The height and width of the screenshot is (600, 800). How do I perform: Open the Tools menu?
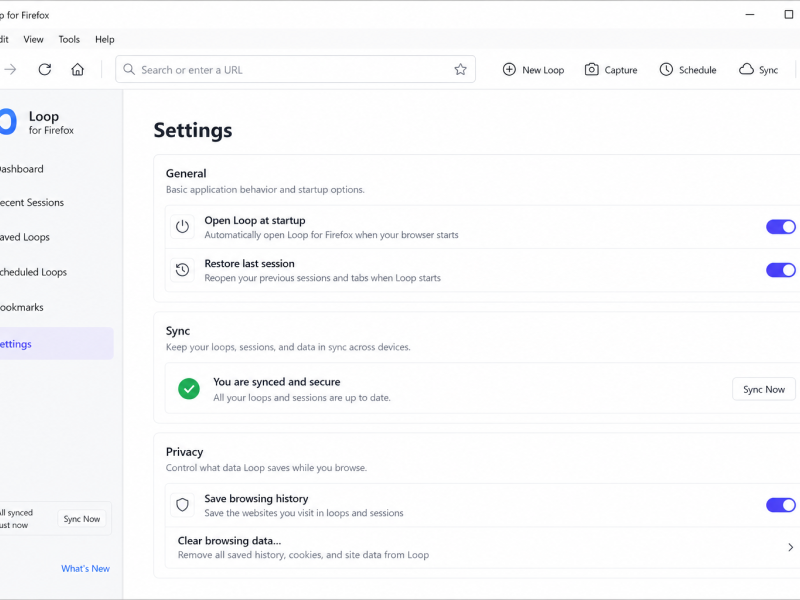tap(69, 39)
